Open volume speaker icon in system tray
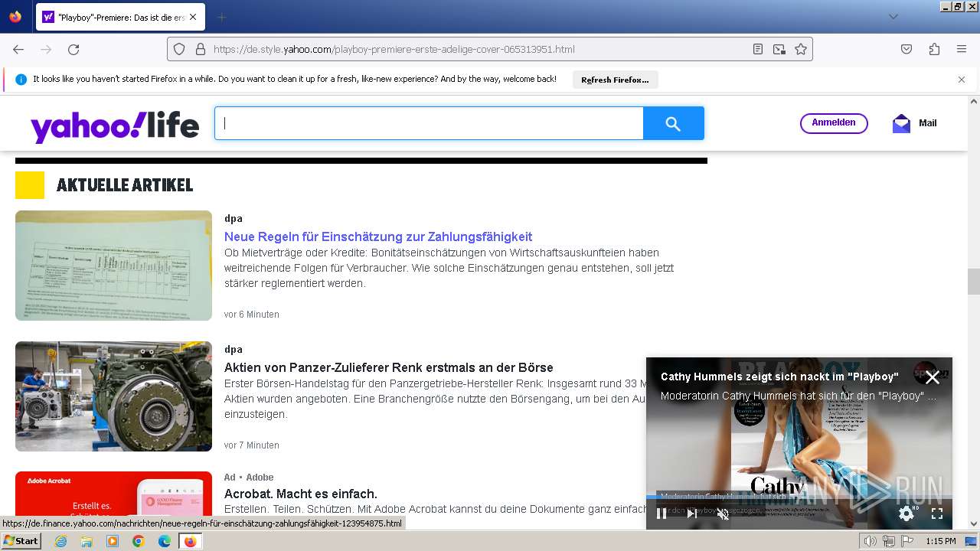Viewport: 980px width, 551px height. click(x=870, y=541)
